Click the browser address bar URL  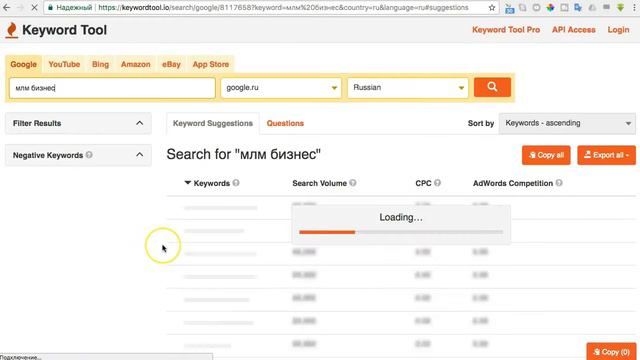[x=283, y=7]
